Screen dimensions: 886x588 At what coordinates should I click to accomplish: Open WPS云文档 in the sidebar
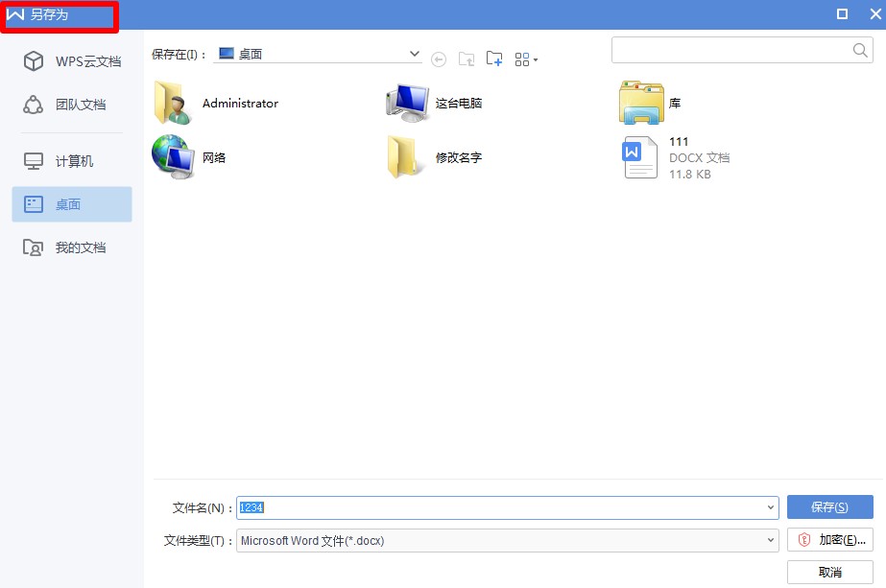pyautogui.click(x=72, y=61)
